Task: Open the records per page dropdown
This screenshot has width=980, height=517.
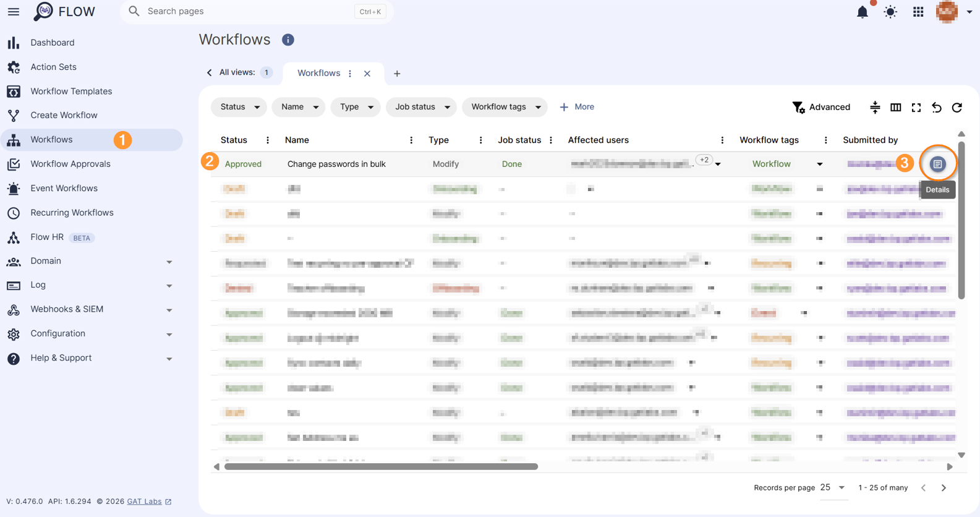Action: point(832,488)
